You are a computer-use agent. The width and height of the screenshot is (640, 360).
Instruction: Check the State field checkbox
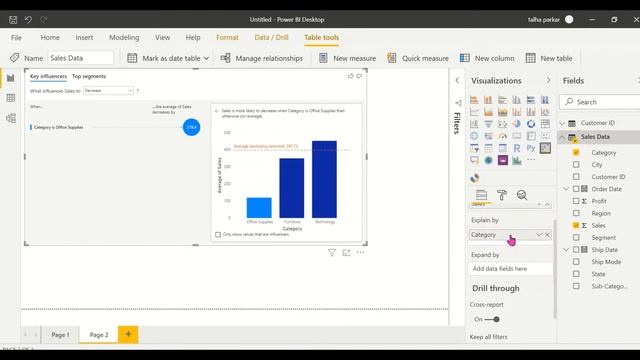point(576,274)
